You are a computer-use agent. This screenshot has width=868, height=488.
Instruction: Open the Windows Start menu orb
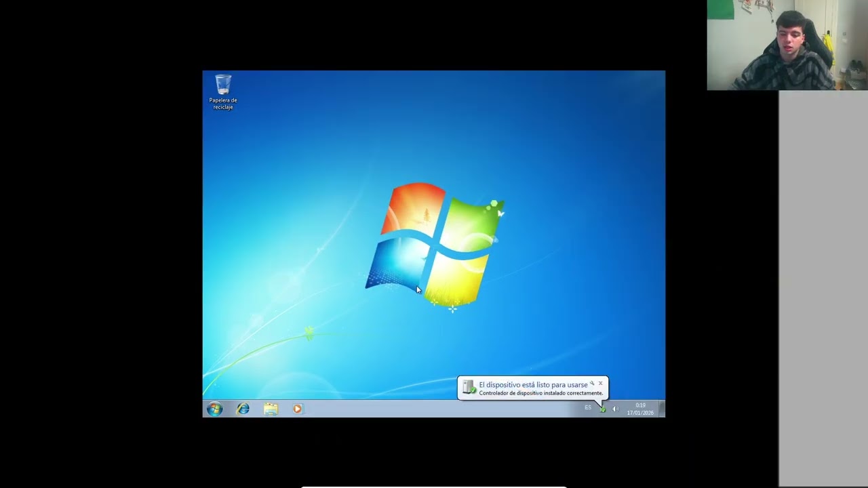[x=214, y=409]
